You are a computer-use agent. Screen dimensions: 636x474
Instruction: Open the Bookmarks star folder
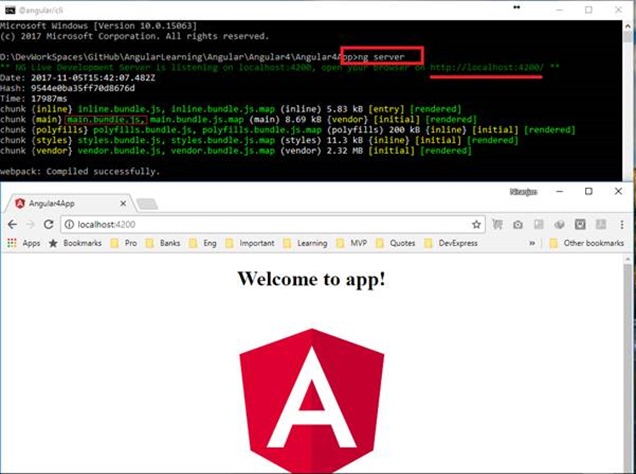tap(75, 243)
